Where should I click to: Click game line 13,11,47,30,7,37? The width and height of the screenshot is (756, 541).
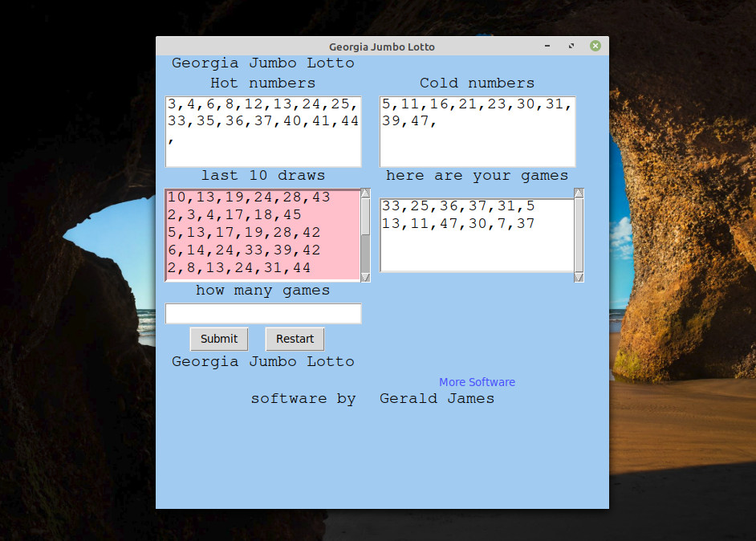(458, 223)
